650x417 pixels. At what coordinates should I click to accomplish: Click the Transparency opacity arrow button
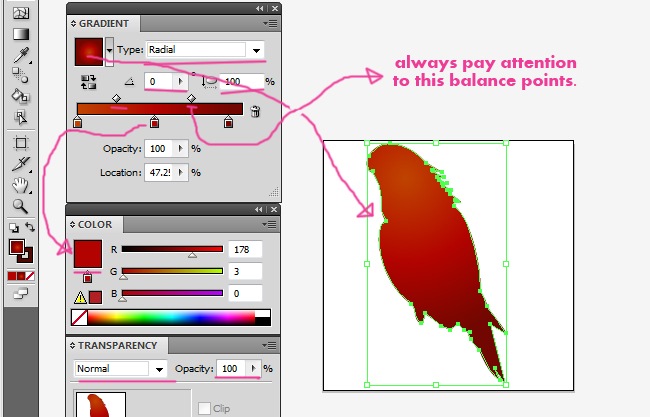[x=252, y=369]
